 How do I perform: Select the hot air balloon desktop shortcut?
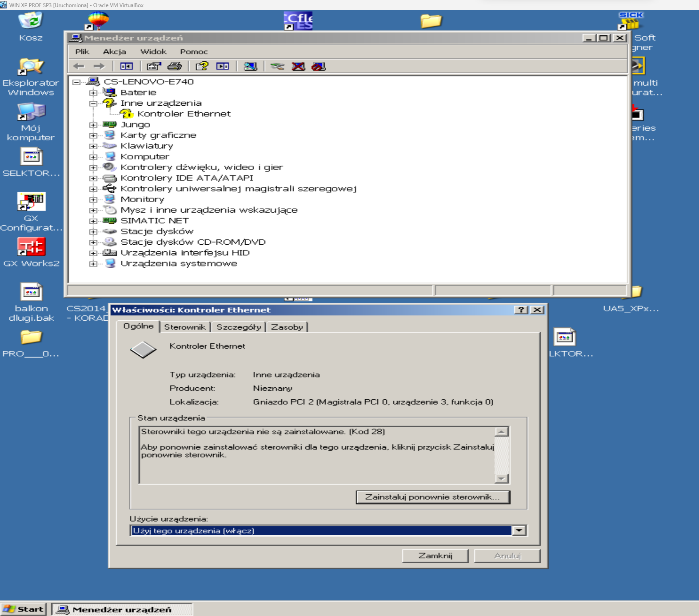click(98, 20)
